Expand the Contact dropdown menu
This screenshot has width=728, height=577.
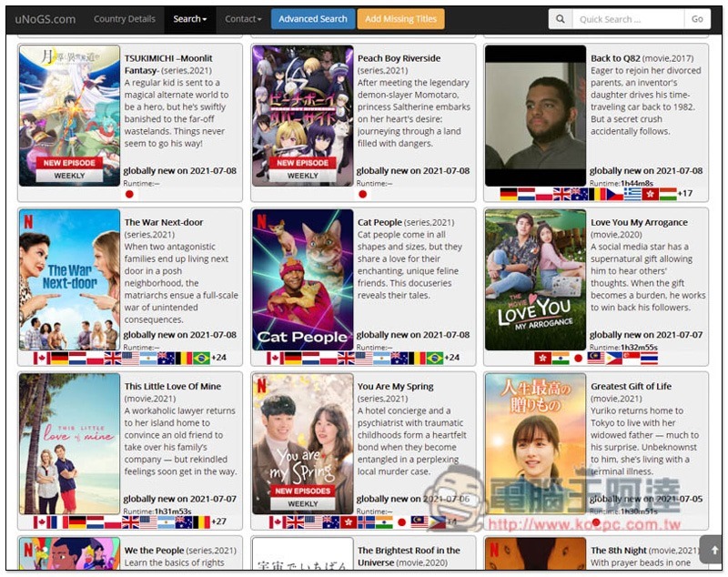pyautogui.click(x=243, y=19)
